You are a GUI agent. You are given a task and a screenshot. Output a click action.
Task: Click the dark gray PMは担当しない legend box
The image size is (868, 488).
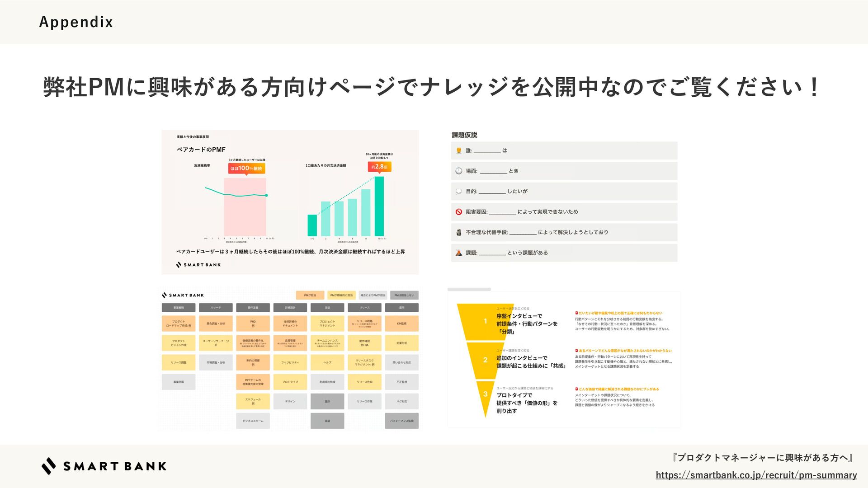[404, 295]
